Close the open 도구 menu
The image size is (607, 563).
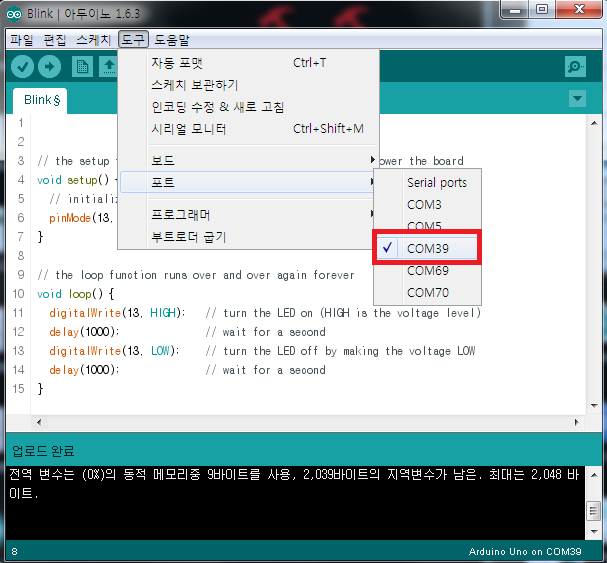coord(133,39)
